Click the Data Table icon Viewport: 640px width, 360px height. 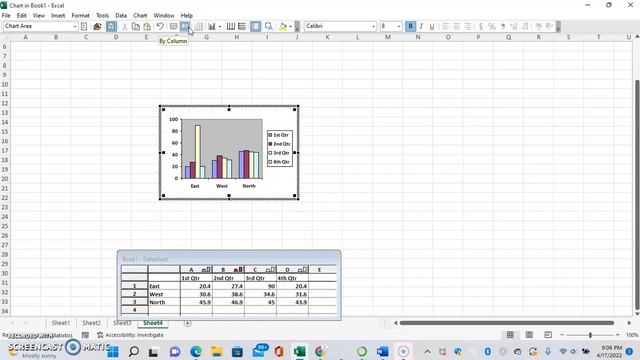pyautogui.click(x=198, y=26)
